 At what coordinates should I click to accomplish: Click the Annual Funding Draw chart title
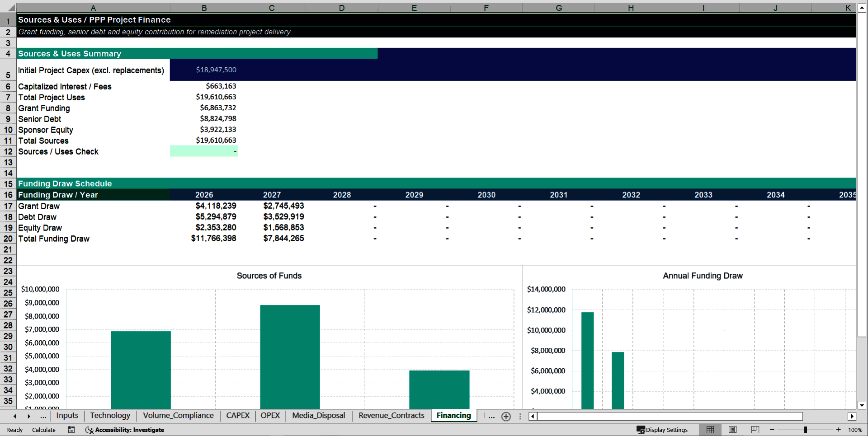pos(703,276)
